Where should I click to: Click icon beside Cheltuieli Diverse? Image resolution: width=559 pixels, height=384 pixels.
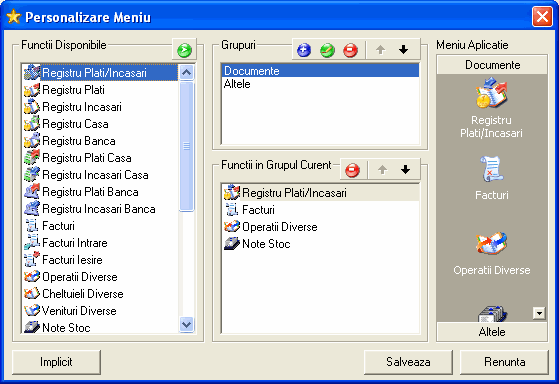pos(32,294)
